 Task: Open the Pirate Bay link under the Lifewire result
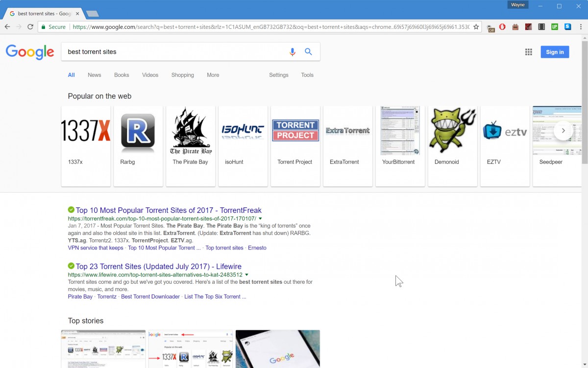(x=80, y=297)
